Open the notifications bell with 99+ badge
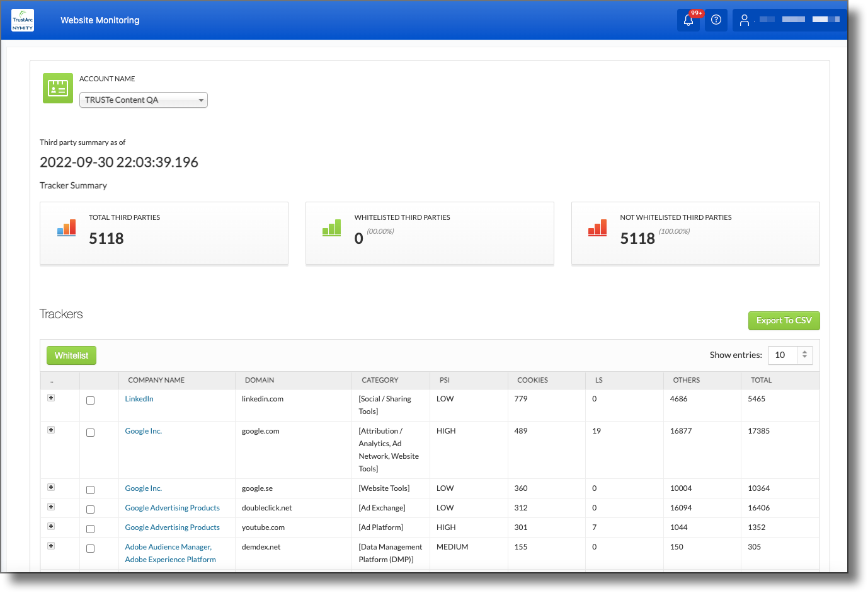 point(688,21)
